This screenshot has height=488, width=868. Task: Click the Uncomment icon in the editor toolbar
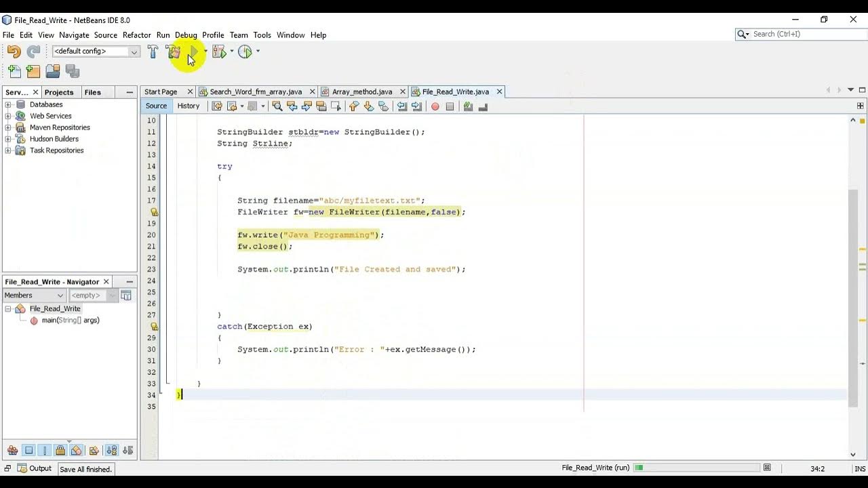tap(483, 106)
